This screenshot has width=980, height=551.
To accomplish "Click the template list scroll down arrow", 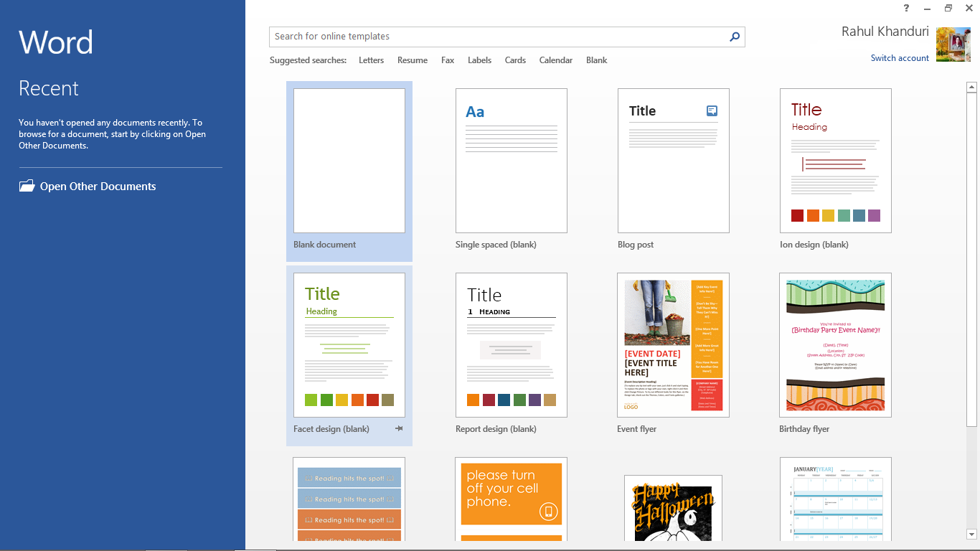I will point(972,534).
